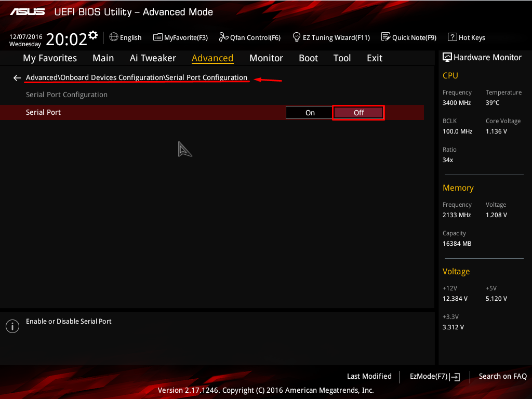Open the Ai Tweaker tab

click(153, 58)
